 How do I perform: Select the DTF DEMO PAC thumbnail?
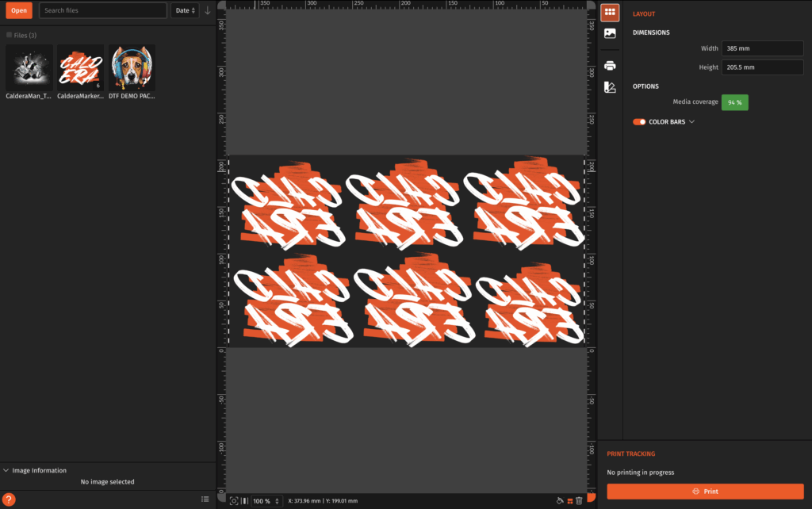coord(132,67)
